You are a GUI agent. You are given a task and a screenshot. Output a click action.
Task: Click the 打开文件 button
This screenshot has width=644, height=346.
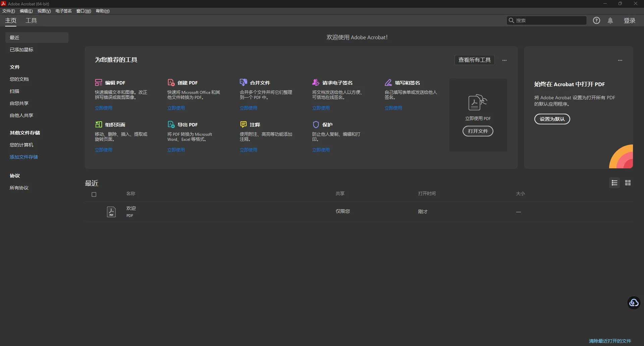tap(478, 131)
